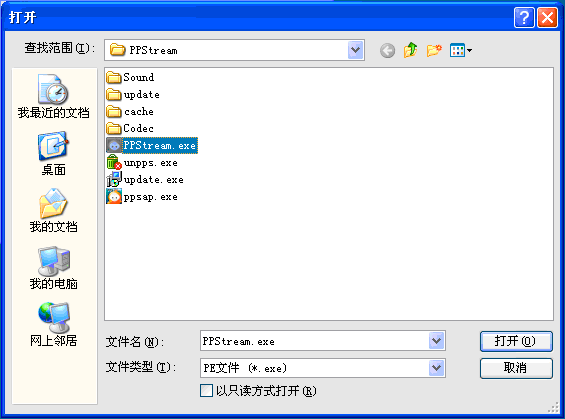Click the Back navigation arrow

click(x=387, y=50)
